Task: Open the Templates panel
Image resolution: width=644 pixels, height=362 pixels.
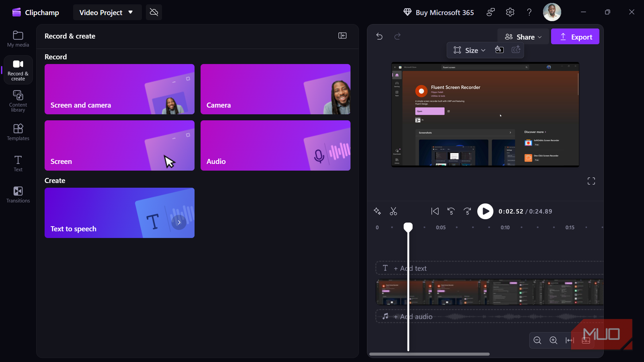Action: point(18,132)
